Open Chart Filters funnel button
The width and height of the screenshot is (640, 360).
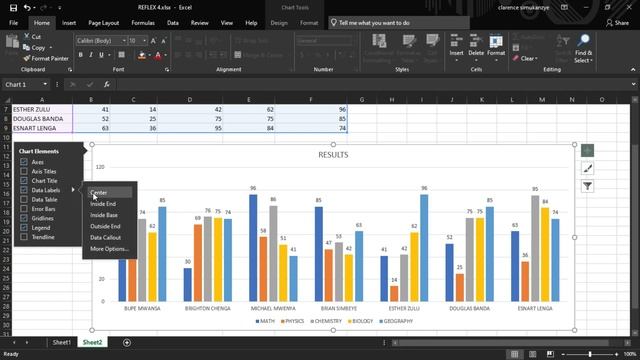point(587,187)
